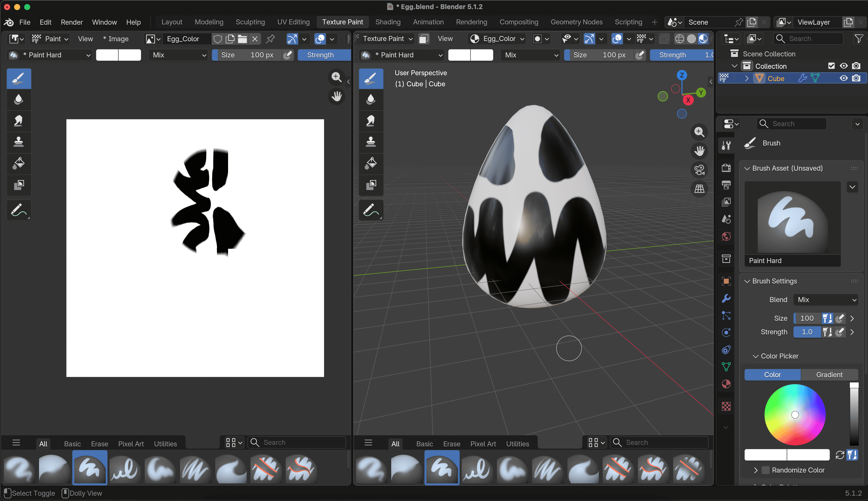Toggle camera view in 3D viewport

click(x=699, y=170)
